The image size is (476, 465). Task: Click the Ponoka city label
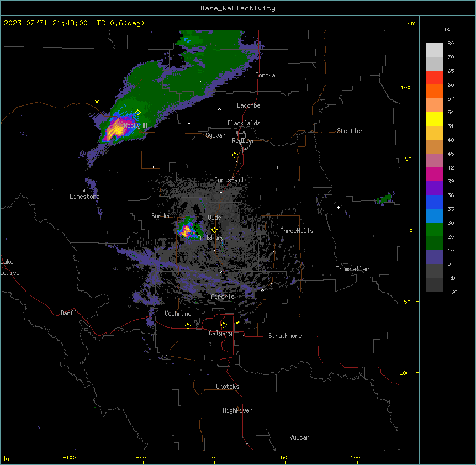pos(265,75)
